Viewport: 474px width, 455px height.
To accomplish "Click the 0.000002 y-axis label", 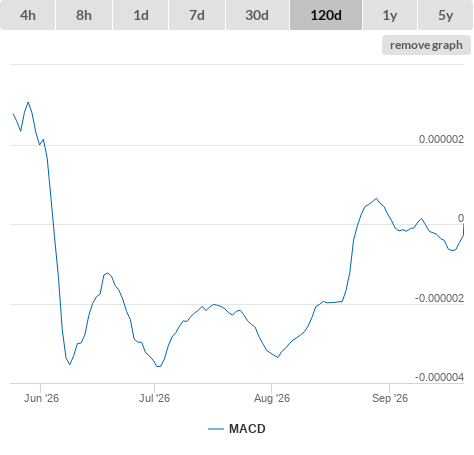I will [441, 139].
